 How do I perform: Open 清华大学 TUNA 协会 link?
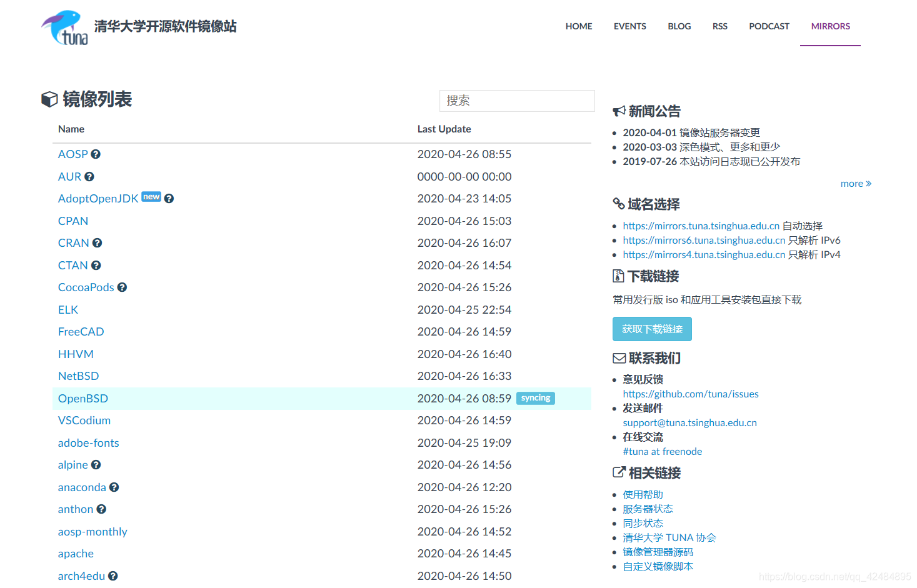[x=669, y=538]
